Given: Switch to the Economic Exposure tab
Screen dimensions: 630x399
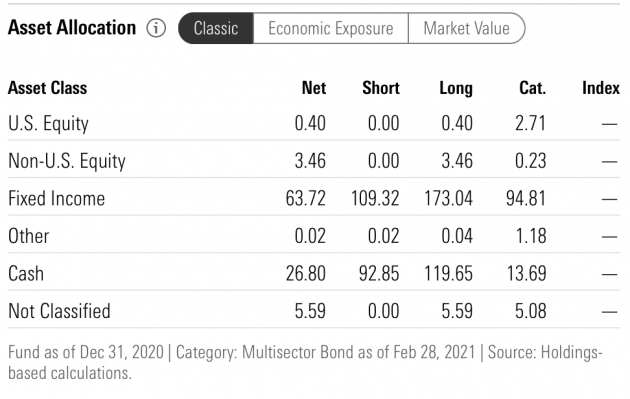Looking at the screenshot, I should (331, 28).
